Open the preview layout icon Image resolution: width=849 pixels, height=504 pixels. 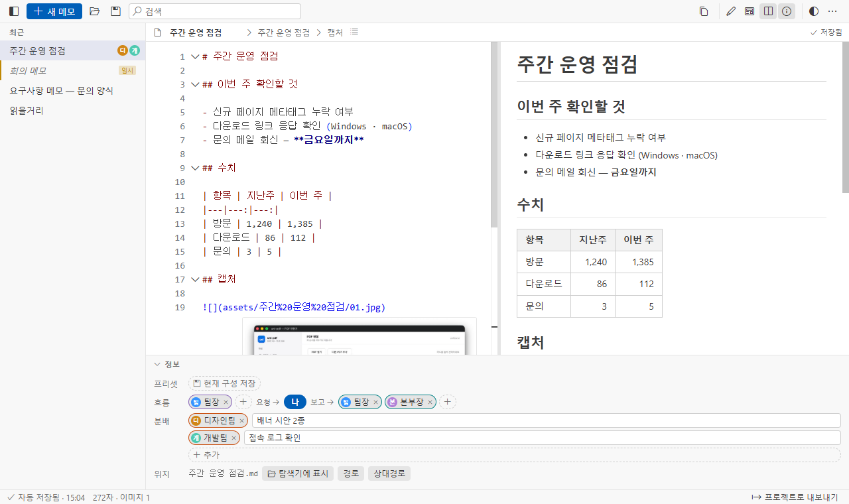(x=750, y=11)
